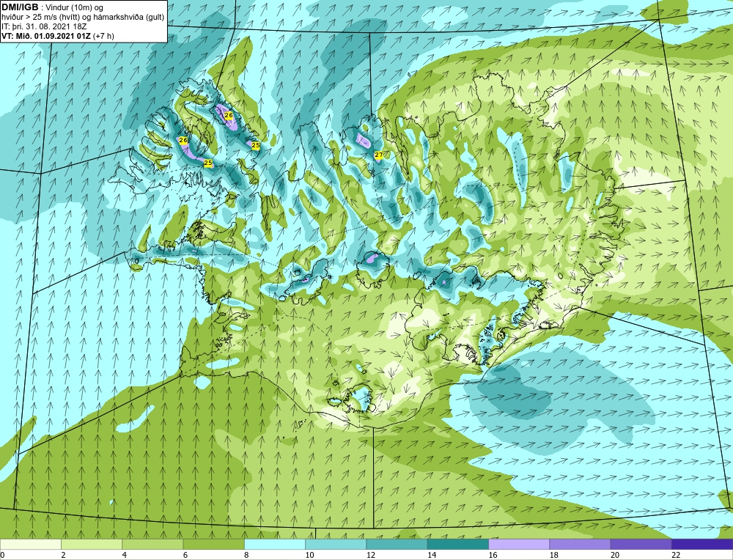Click scale tick label '16'
Image resolution: width=733 pixels, height=560 pixels.
(x=493, y=555)
